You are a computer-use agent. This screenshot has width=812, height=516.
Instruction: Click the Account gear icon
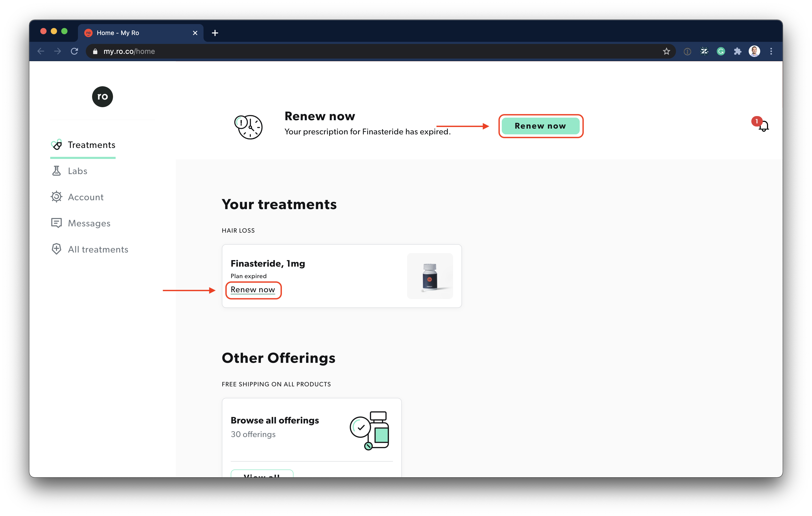pos(56,197)
